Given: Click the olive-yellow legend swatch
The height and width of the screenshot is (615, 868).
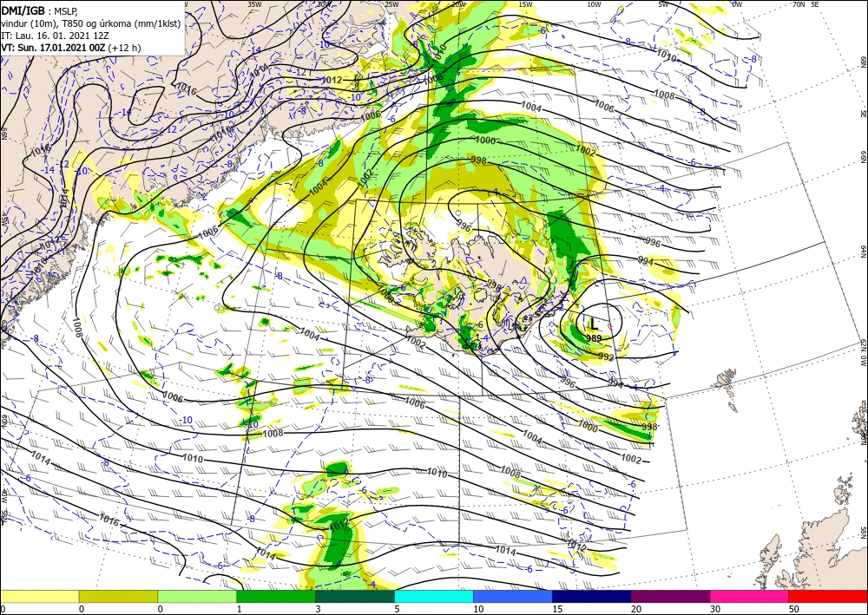Looking at the screenshot, I should pyautogui.click(x=118, y=596).
